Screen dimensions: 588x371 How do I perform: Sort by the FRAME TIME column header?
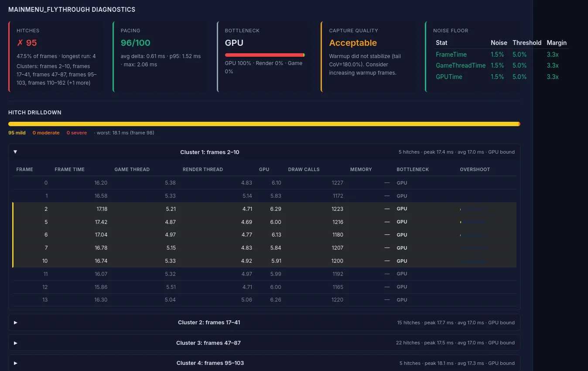(69, 169)
